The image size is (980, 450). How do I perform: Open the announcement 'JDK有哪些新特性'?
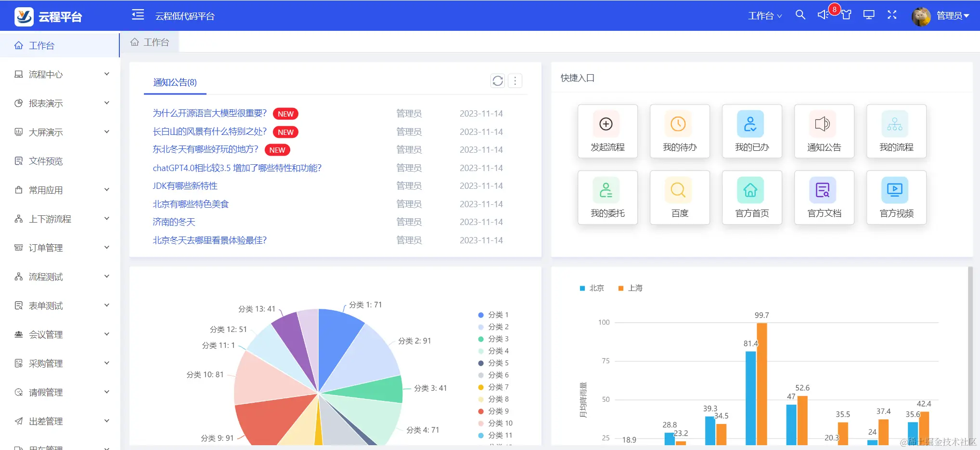185,185
